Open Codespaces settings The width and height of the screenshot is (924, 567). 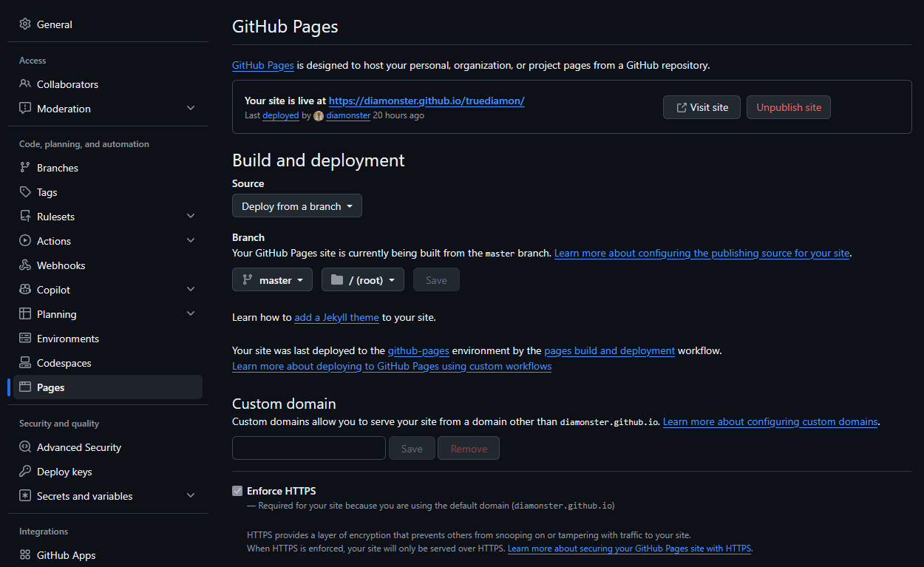pos(108,363)
